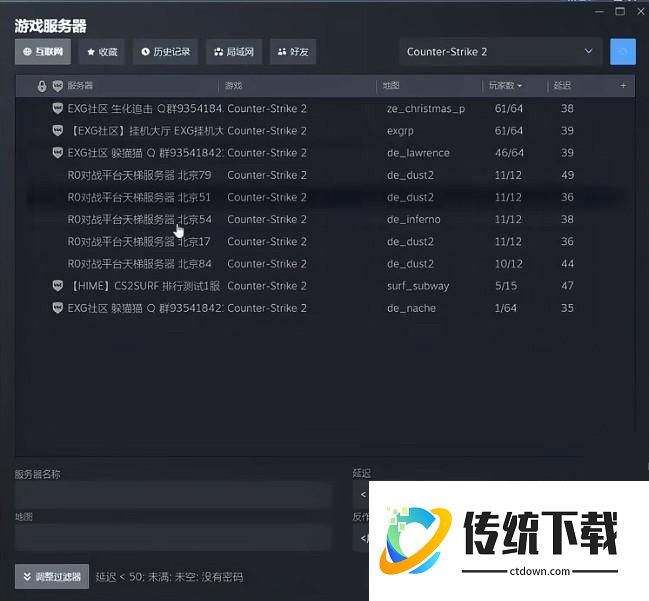Image resolution: width=649 pixels, height=601 pixels.
Task: Click the 服务器名称 filter input field
Action: 173,494
